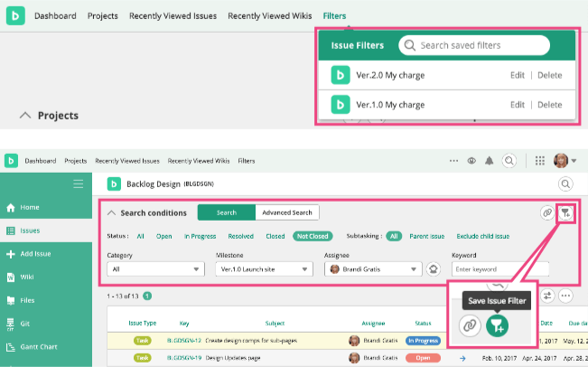Open Filters in the lower small nav bar

(247, 161)
